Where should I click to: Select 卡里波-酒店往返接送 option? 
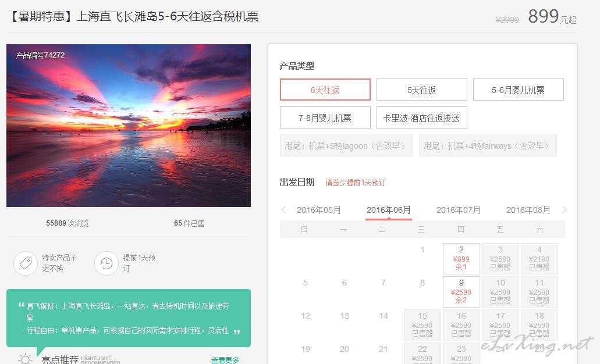(x=422, y=118)
